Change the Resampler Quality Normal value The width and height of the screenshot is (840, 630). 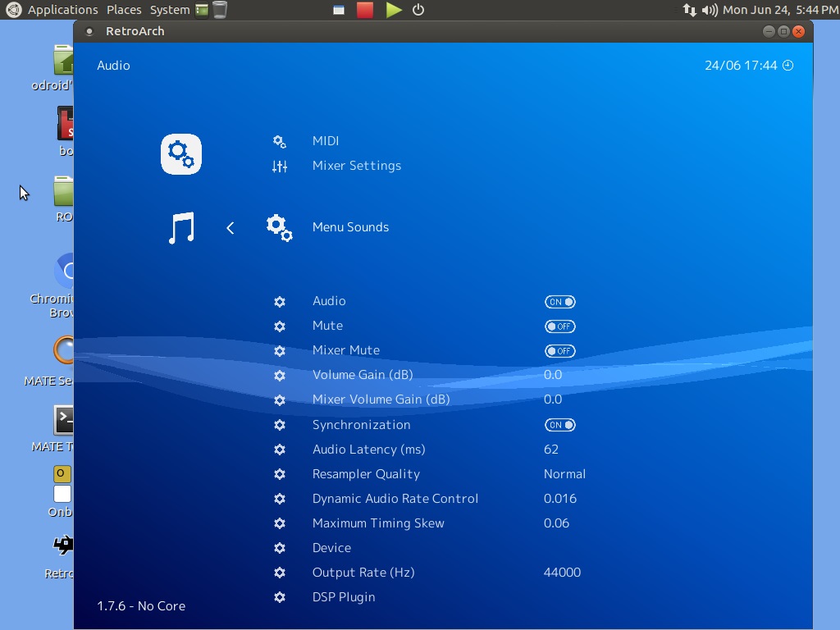click(564, 474)
